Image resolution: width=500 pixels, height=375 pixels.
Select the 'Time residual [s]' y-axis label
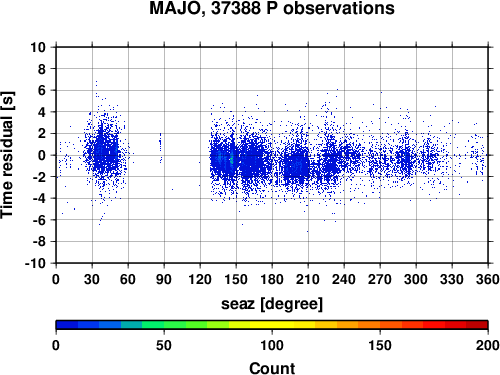point(7,155)
